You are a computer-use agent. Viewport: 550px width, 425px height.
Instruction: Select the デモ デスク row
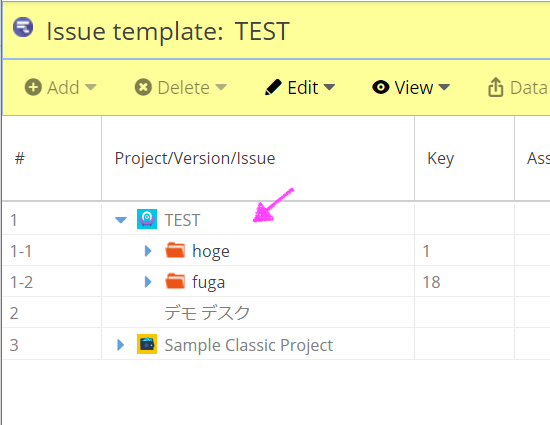(x=276, y=312)
